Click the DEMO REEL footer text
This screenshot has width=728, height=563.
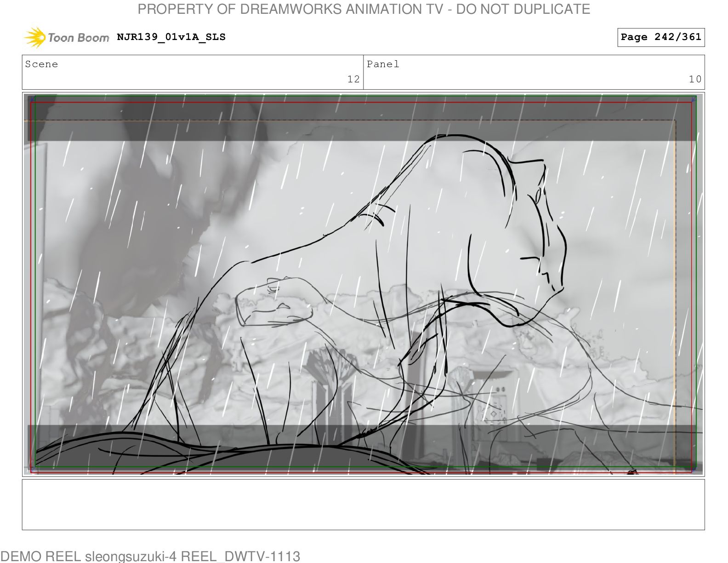[150, 556]
